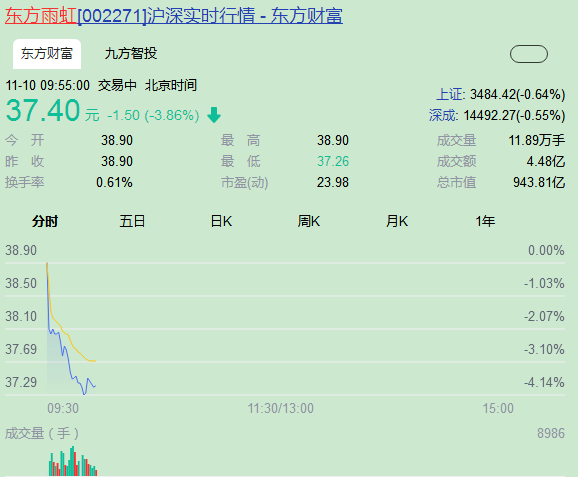Switch to the 1年 chart tab
The height and width of the screenshot is (477, 578).
pyautogui.click(x=485, y=221)
